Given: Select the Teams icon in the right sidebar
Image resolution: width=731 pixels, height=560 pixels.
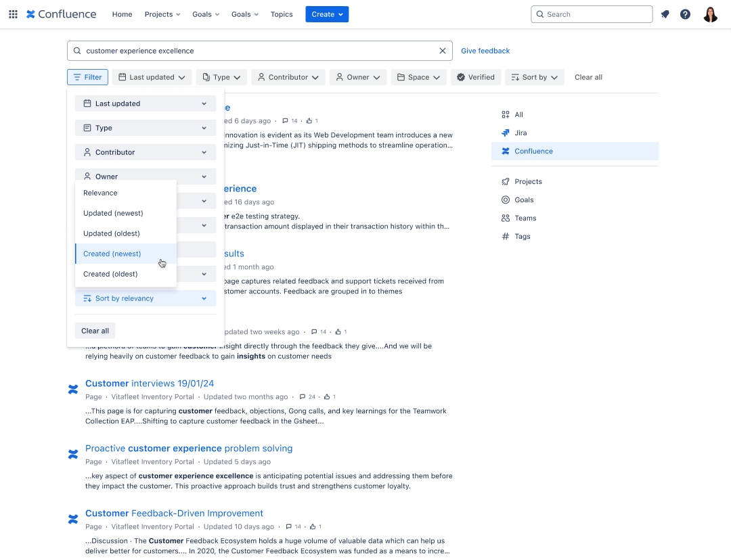Looking at the screenshot, I should point(506,218).
